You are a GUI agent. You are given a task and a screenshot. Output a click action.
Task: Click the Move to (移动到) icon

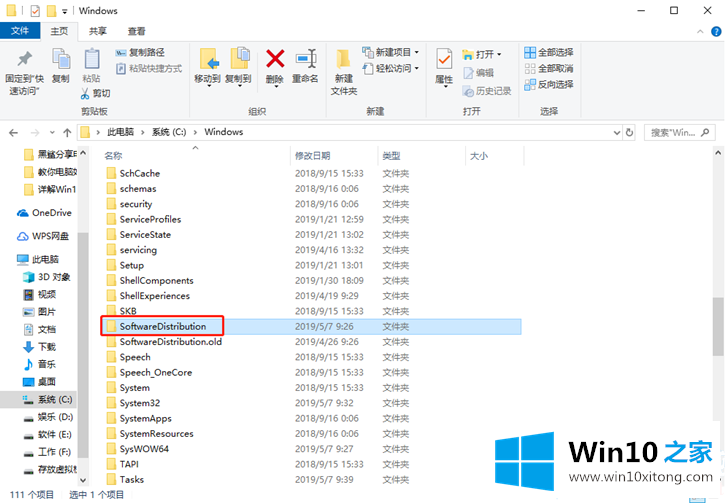coord(209,59)
